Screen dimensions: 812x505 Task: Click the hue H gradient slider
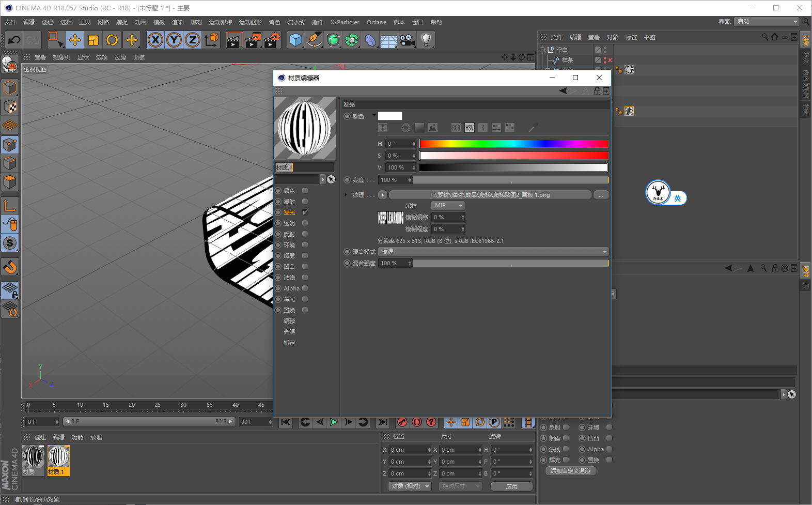point(514,144)
